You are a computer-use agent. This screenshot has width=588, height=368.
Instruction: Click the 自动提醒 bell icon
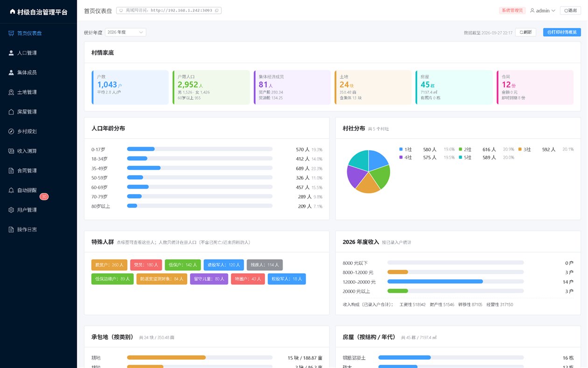[11, 191]
